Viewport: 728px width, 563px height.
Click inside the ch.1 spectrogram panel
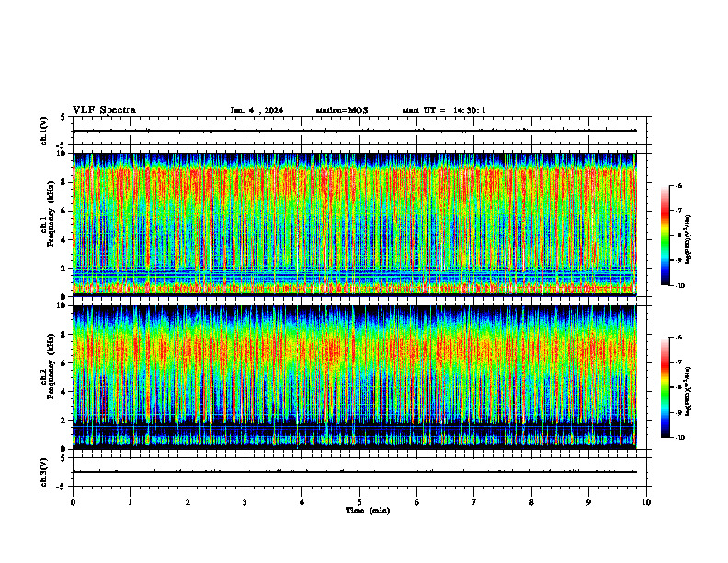(354, 224)
